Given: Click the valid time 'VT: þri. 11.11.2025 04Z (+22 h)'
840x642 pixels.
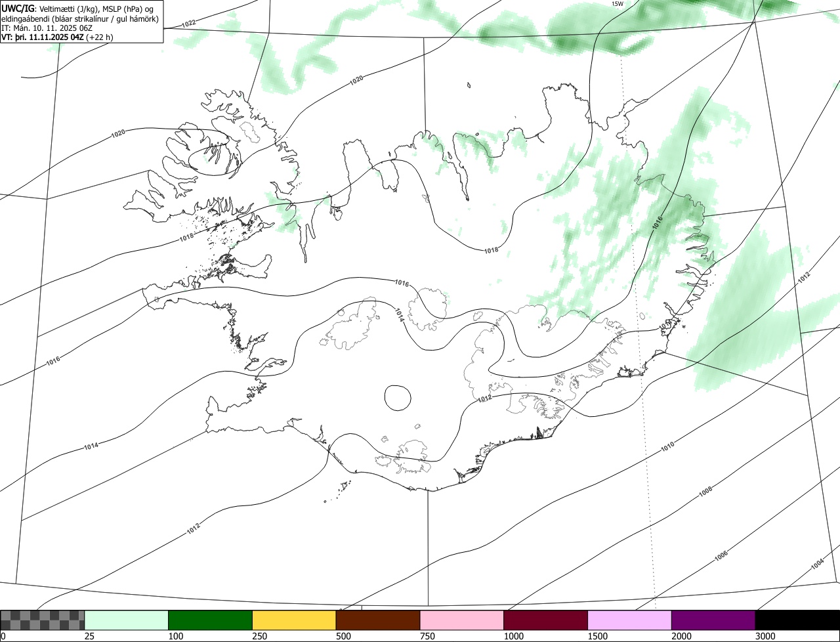Looking at the screenshot, I should [x=57, y=37].
